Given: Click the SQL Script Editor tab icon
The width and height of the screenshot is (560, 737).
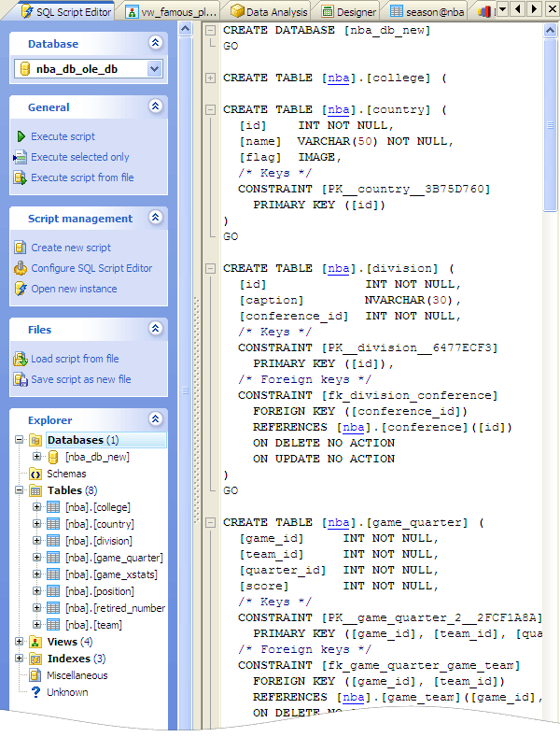Looking at the screenshot, I should [27, 11].
